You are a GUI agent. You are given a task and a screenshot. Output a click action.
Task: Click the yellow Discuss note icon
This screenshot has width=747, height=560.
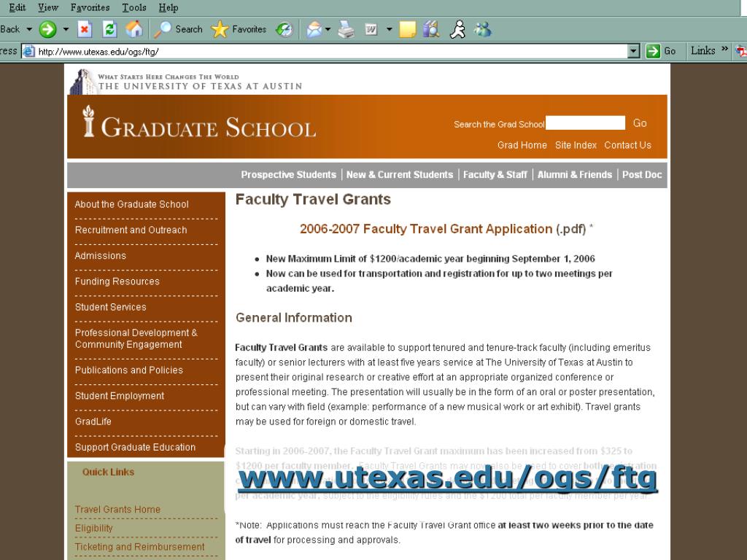point(407,29)
